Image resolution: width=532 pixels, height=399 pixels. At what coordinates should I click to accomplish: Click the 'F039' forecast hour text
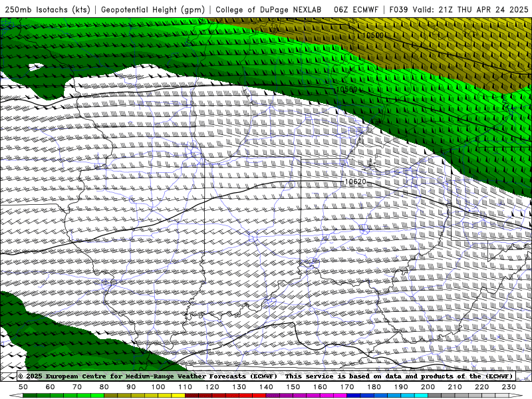(x=398, y=9)
